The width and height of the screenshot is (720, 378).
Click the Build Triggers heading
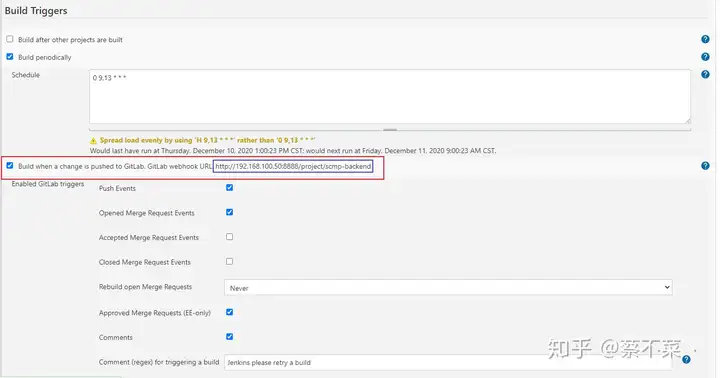36,11
